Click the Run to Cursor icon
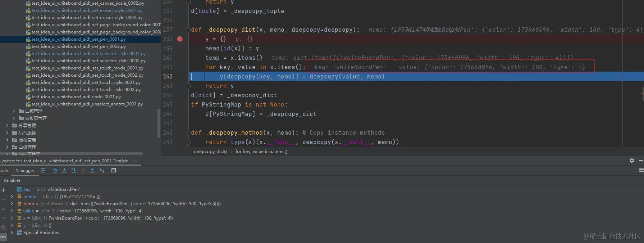This screenshot has width=644, height=243. tap(102, 170)
